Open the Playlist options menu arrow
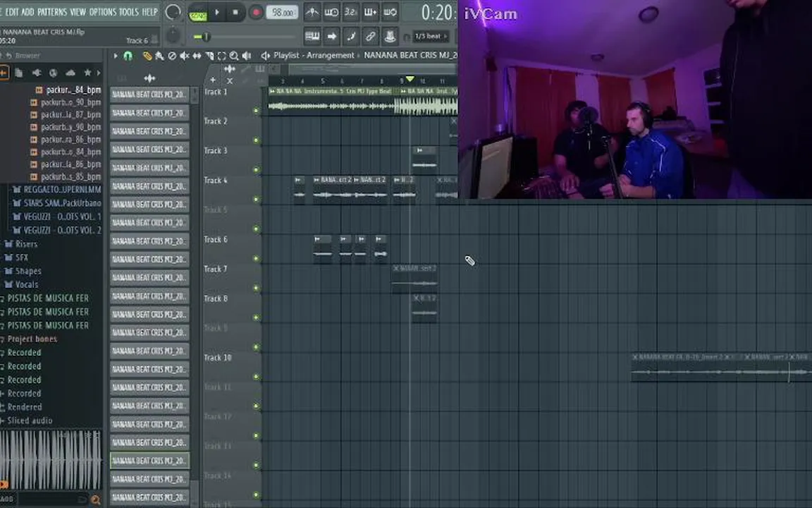812x508 pixels. (116, 56)
